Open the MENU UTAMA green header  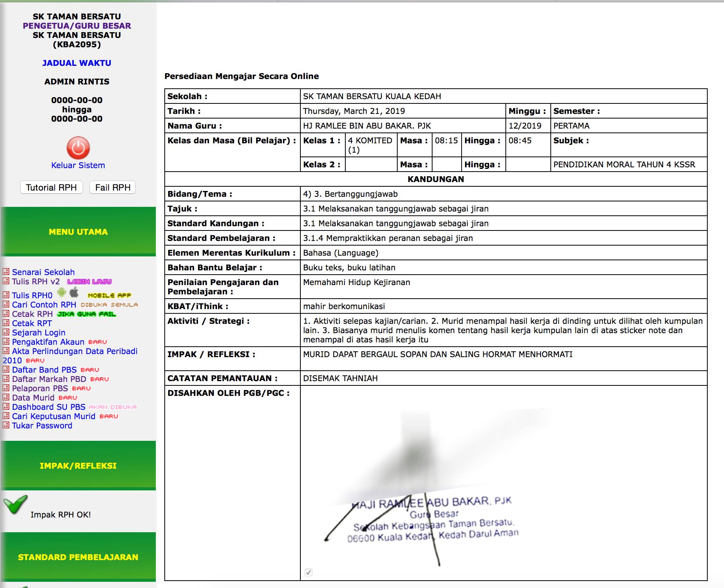click(x=78, y=232)
